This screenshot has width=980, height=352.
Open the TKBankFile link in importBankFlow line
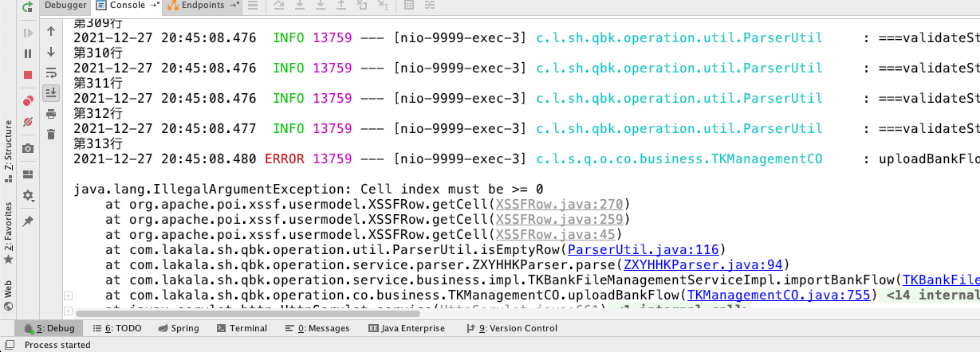940,280
